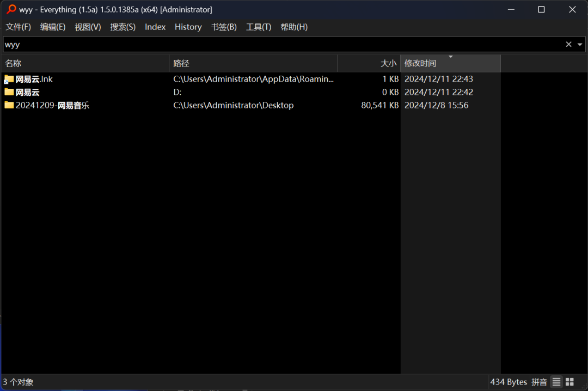Screen dimensions: 588x391
Task: Switch to details list view icon
Action: [556, 382]
